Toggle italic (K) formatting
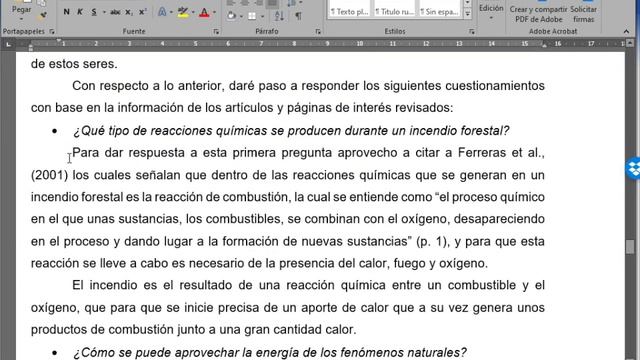Viewport: 640px width, 360px height. [80, 12]
